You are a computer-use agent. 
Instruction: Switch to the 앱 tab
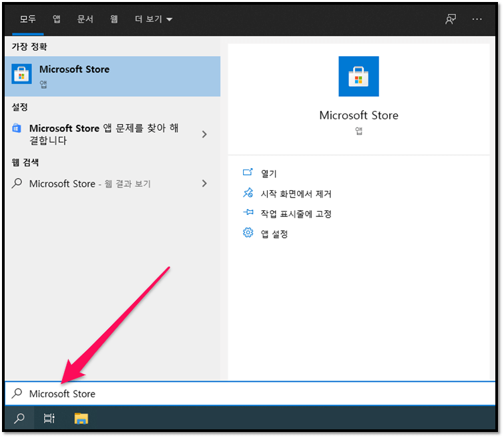pyautogui.click(x=57, y=19)
